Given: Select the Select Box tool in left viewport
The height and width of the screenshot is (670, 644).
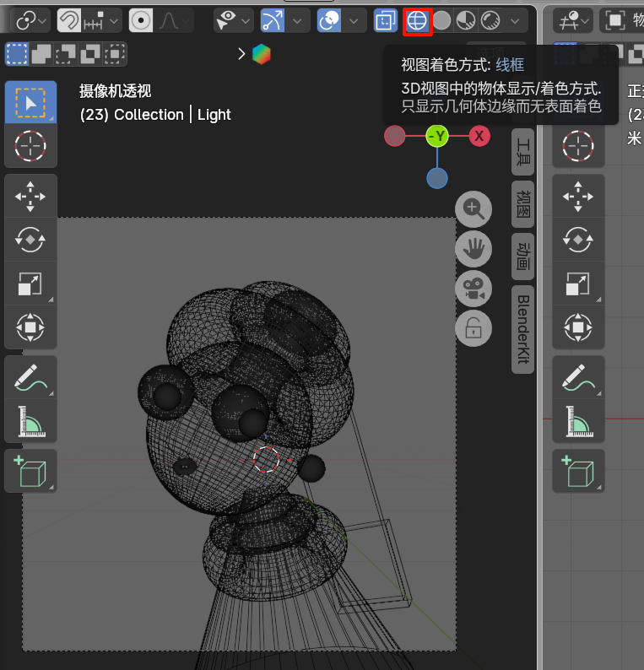Looking at the screenshot, I should pyautogui.click(x=30, y=103).
